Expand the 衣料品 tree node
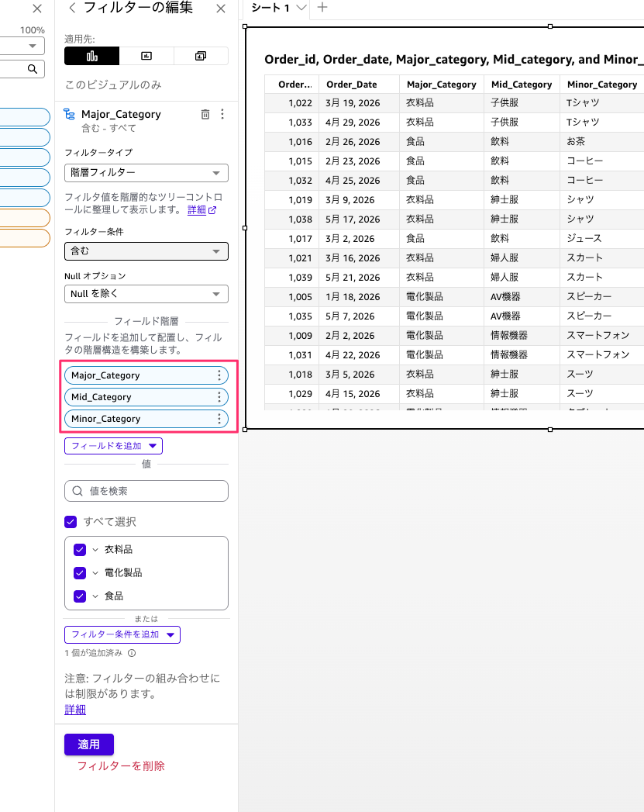644x812 pixels. [x=95, y=550]
